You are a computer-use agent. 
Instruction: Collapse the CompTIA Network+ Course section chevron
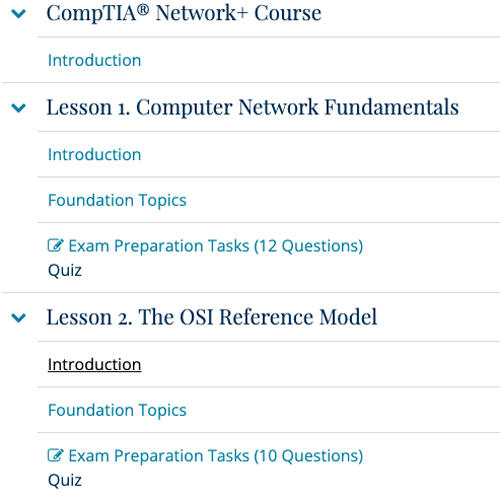coord(19,14)
